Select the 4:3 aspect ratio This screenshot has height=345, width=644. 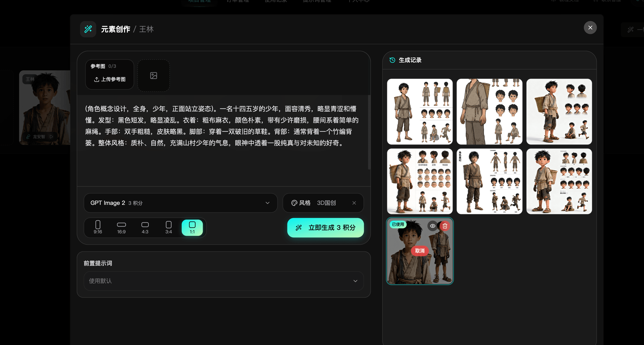[145, 227]
